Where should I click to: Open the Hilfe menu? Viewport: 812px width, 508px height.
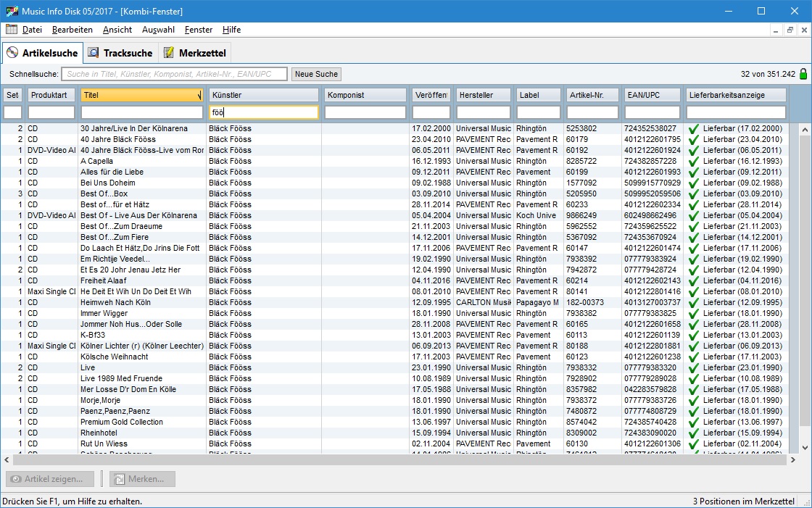pyautogui.click(x=231, y=30)
